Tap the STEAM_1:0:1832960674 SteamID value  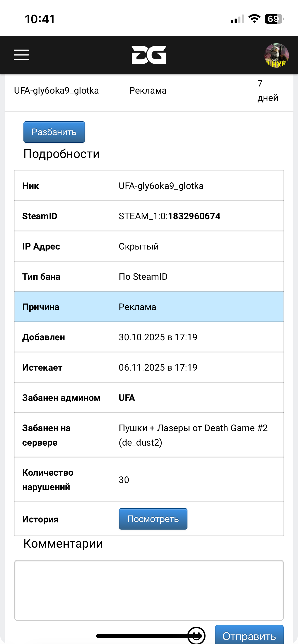[x=169, y=216]
